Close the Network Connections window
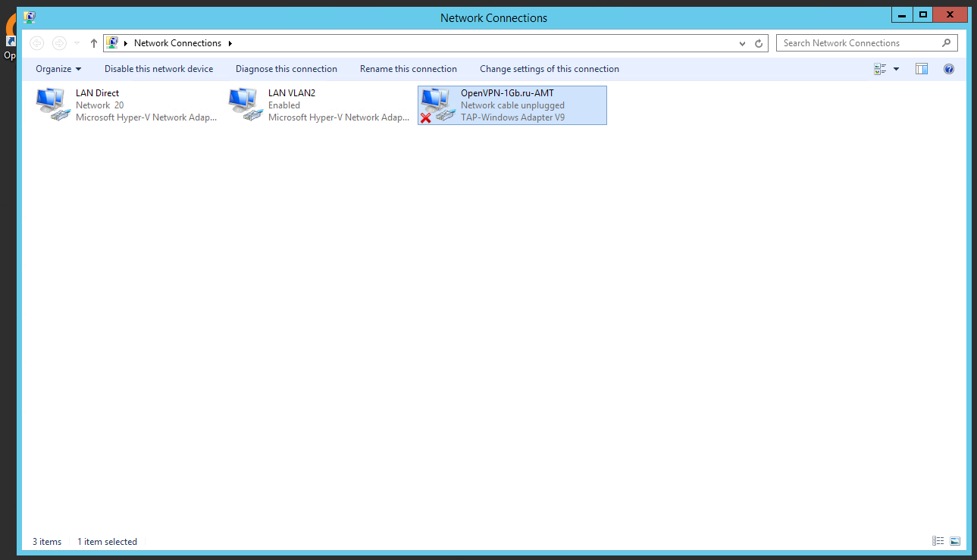This screenshot has height=560, width=977. [950, 14]
